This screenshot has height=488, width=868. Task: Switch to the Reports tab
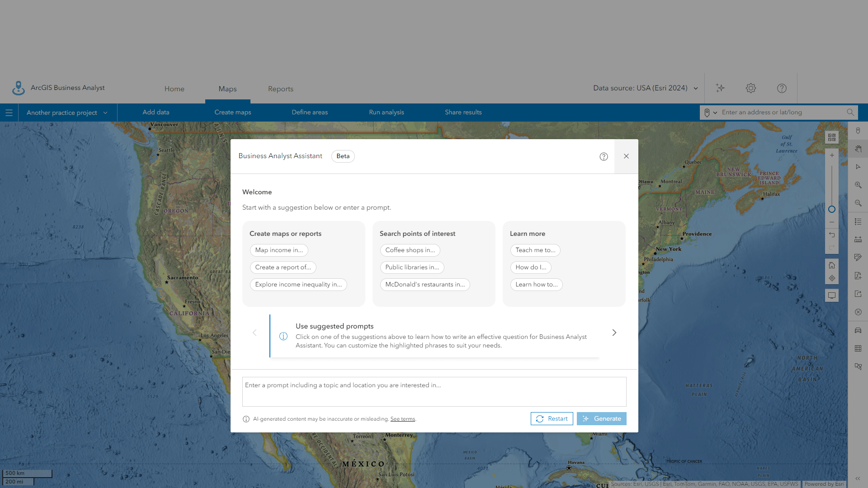pyautogui.click(x=280, y=89)
